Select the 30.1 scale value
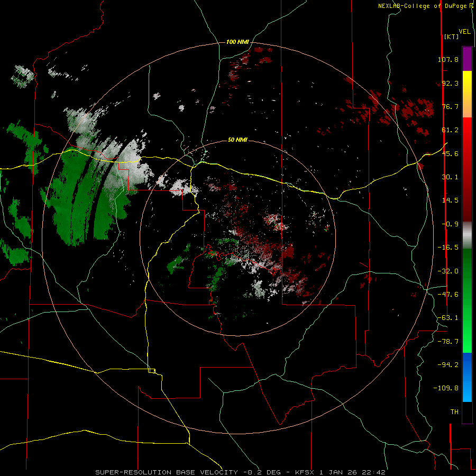 click(x=450, y=177)
